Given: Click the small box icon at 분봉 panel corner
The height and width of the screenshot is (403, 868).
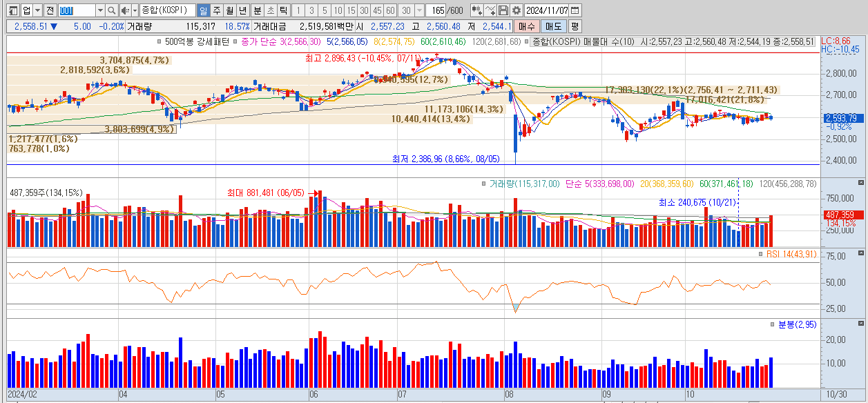Looking at the screenshot, I should [x=860, y=324].
